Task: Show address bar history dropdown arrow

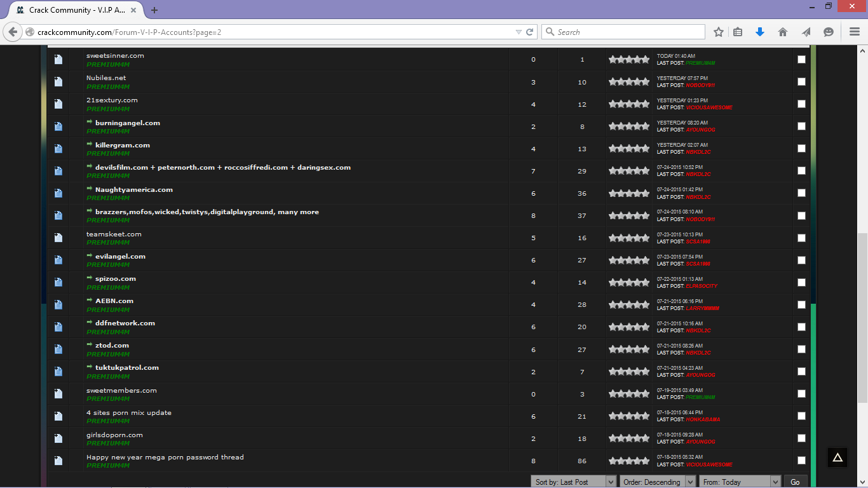Action: pyautogui.click(x=519, y=32)
